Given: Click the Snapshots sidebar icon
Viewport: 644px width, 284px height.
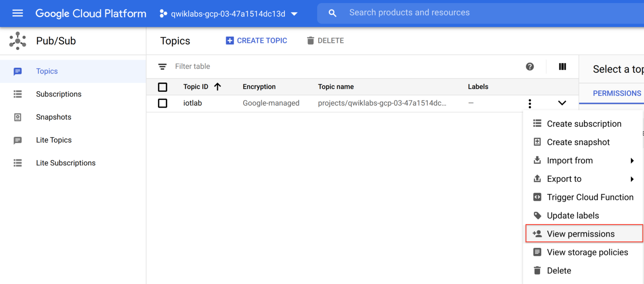Looking at the screenshot, I should 18,117.
